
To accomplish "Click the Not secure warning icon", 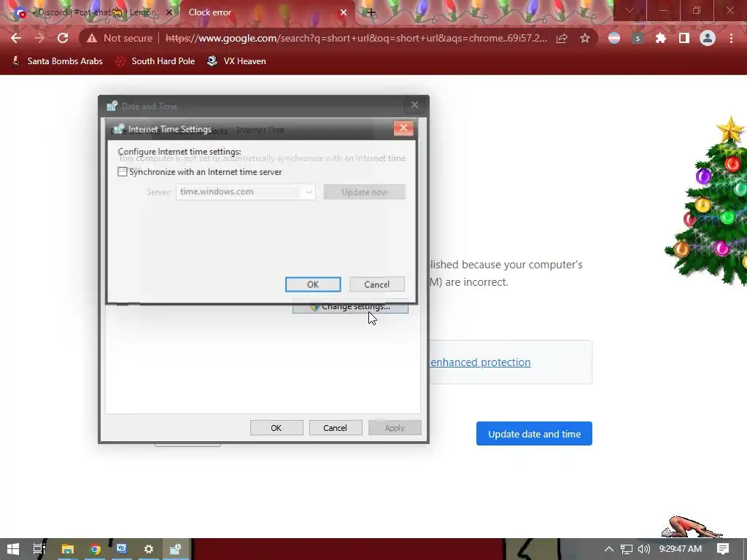I will (x=91, y=38).
